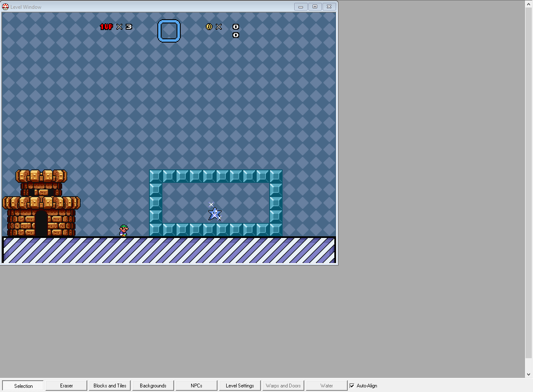This screenshot has width=533, height=392.
Task: Switch to the Eraser tool
Action: pyautogui.click(x=66, y=386)
